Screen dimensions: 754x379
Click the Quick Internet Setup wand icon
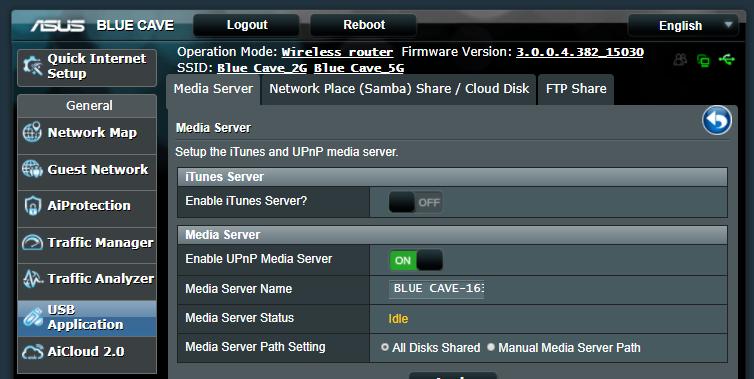click(33, 66)
